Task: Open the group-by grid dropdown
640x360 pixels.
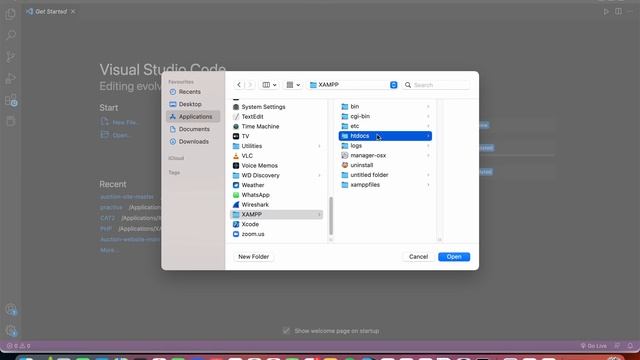Action: (x=293, y=85)
